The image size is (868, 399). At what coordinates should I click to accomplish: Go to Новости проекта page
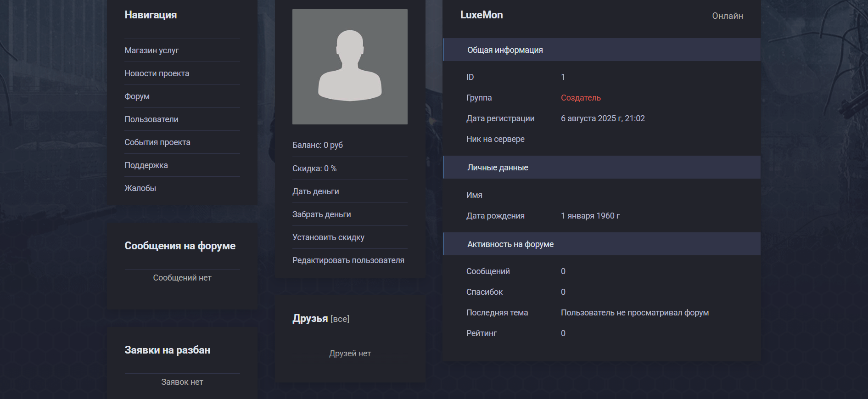pyautogui.click(x=157, y=73)
